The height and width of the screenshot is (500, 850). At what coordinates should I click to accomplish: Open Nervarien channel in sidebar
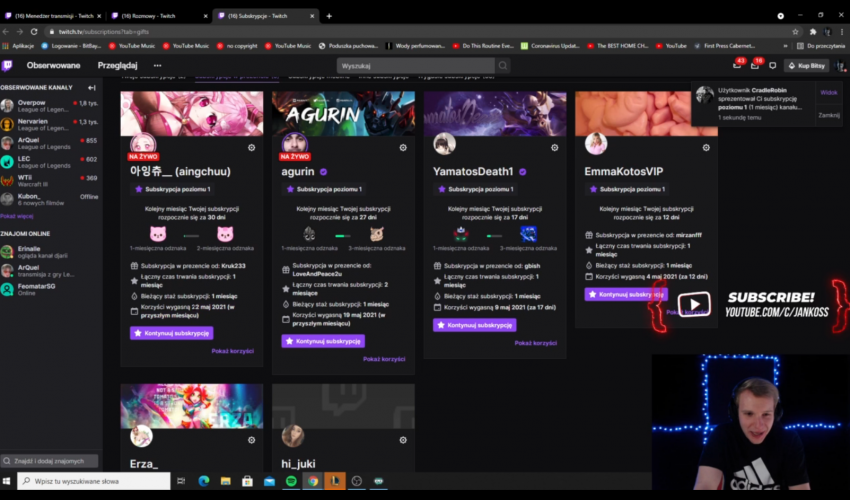pyautogui.click(x=49, y=125)
